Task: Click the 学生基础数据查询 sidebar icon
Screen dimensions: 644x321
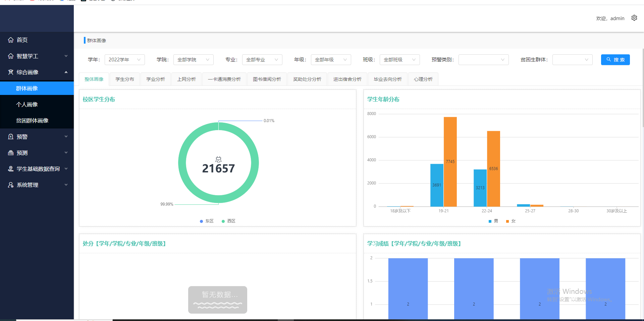Action: (11, 169)
